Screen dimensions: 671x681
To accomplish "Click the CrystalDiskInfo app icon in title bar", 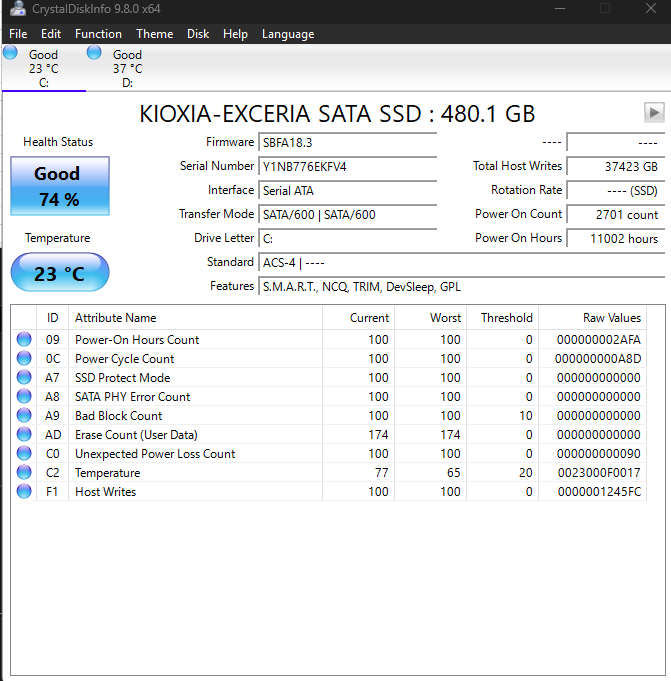I will [x=18, y=8].
